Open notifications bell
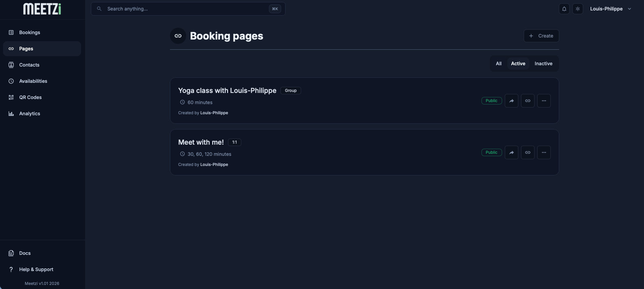The height and width of the screenshot is (289, 644). pos(564,9)
